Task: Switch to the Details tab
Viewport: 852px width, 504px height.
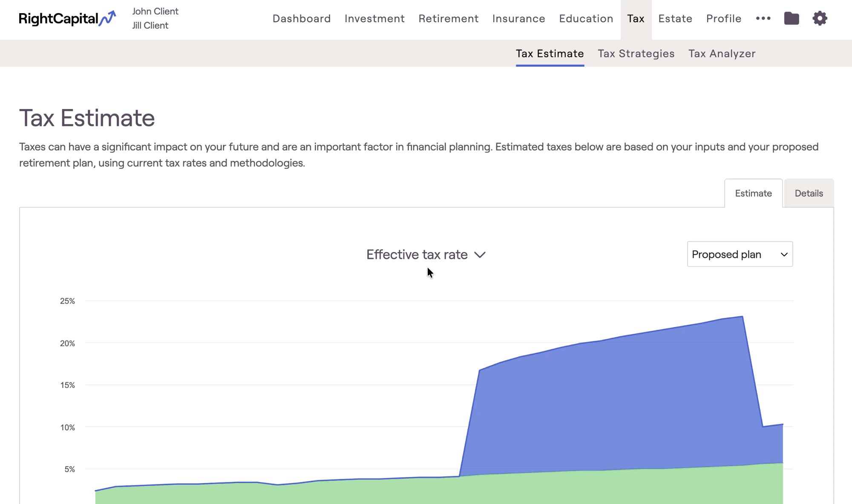Action: (x=808, y=193)
